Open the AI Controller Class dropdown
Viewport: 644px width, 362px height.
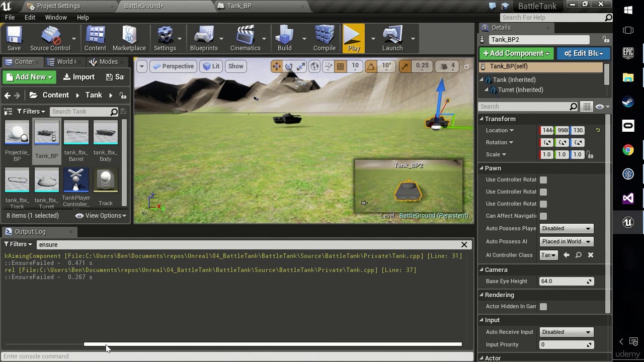pyautogui.click(x=548, y=255)
